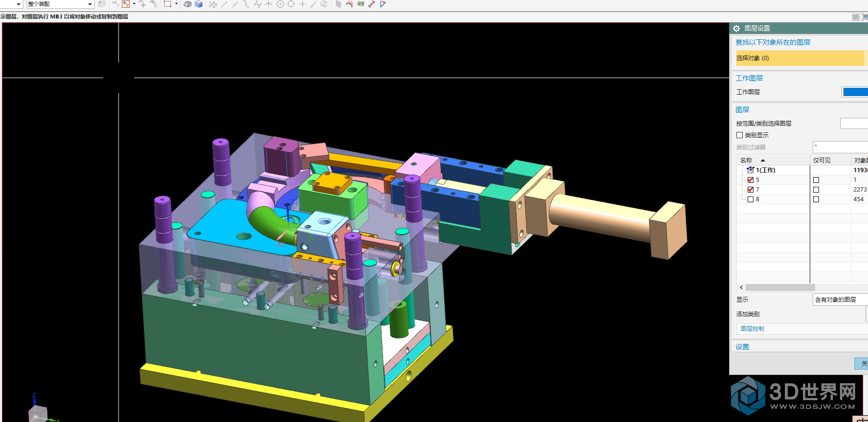Screen dimensions: 868x422
Task: Sort layers by the 名称 column header
Action: tap(773, 160)
